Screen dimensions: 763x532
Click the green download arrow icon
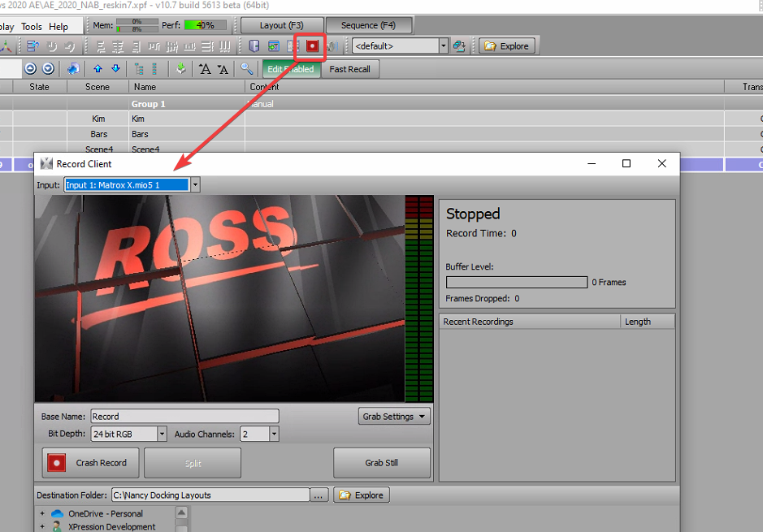point(181,69)
